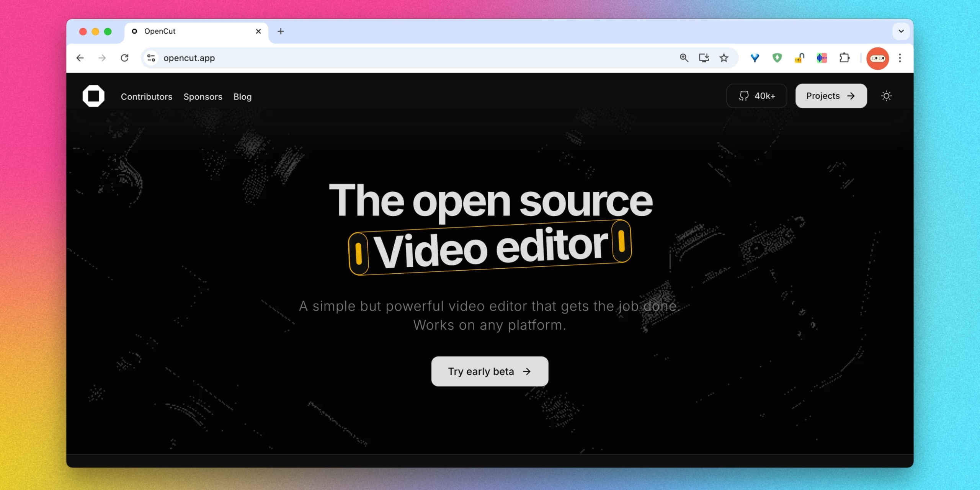Click the orange browser profile avatar
980x490 pixels.
coord(877,58)
